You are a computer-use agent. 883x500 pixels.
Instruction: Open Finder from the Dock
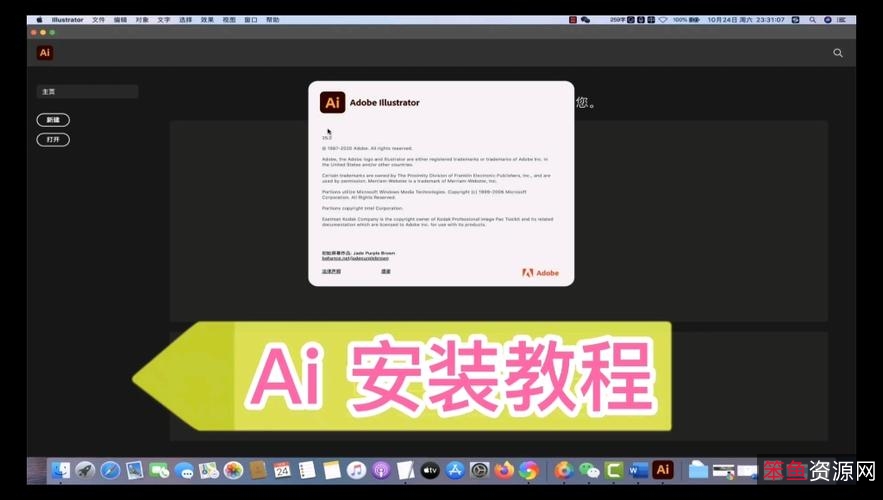[61, 470]
